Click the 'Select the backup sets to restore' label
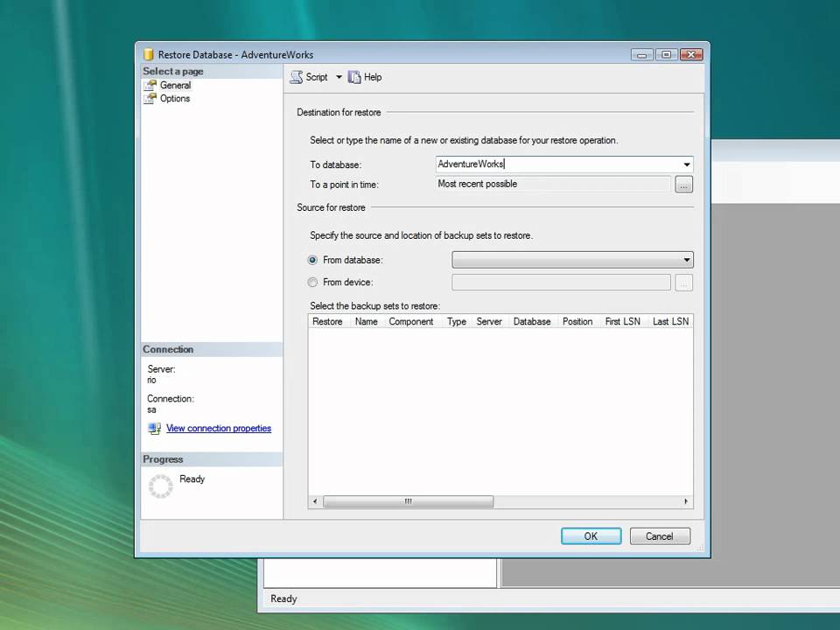840x630 pixels. [375, 306]
